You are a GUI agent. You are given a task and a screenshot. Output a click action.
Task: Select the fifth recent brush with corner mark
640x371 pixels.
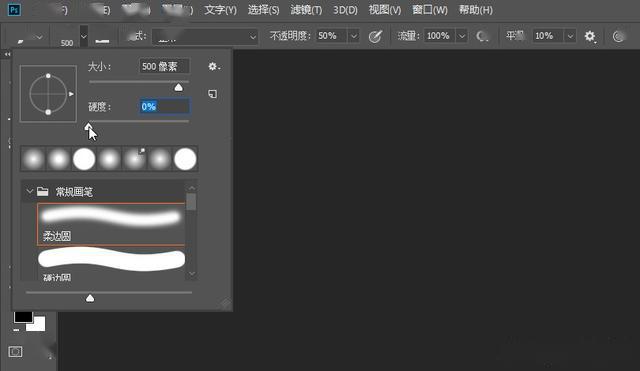pyautogui.click(x=135, y=159)
